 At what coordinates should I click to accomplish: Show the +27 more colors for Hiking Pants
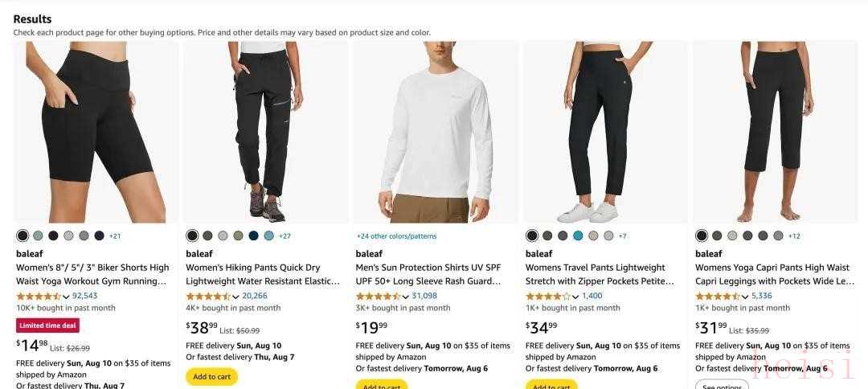pyautogui.click(x=285, y=236)
